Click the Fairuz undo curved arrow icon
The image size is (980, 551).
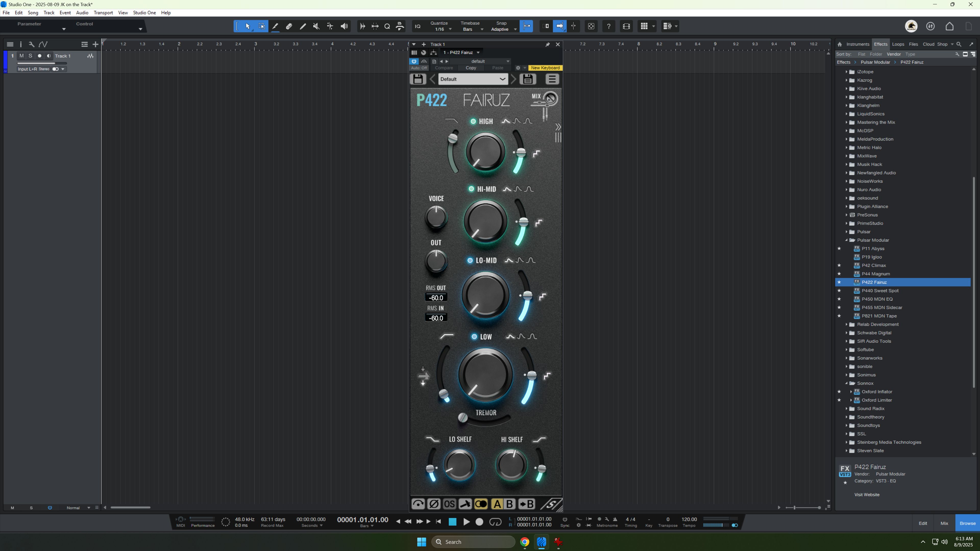click(x=418, y=504)
